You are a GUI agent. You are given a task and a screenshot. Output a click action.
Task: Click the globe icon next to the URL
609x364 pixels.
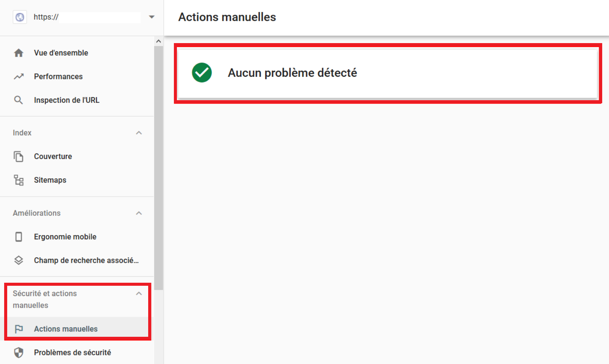click(19, 17)
